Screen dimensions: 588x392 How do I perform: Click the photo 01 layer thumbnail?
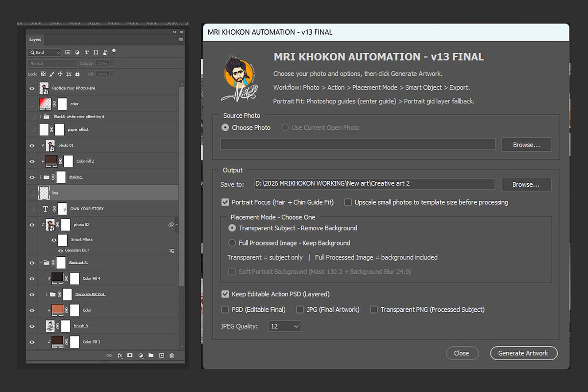pyautogui.click(x=49, y=146)
